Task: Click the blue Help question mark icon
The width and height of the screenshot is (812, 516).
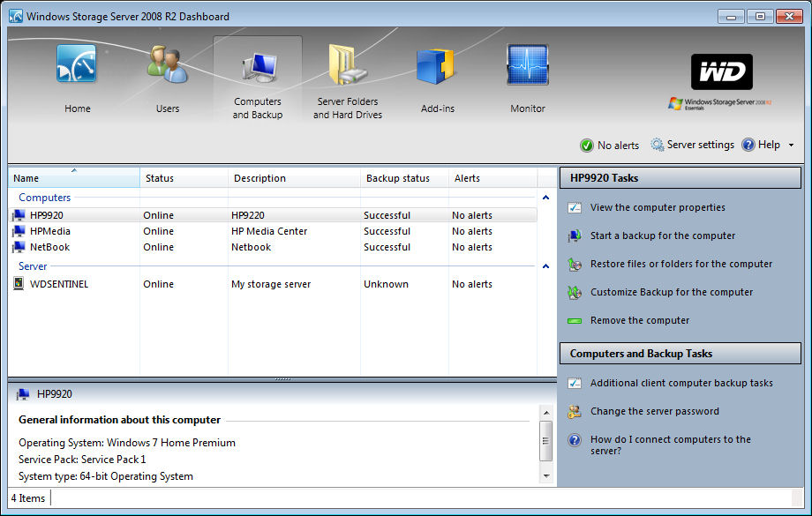Action: [x=748, y=145]
